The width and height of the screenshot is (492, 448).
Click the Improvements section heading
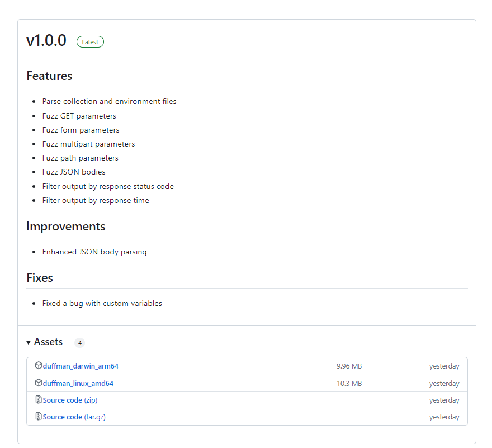(x=65, y=227)
